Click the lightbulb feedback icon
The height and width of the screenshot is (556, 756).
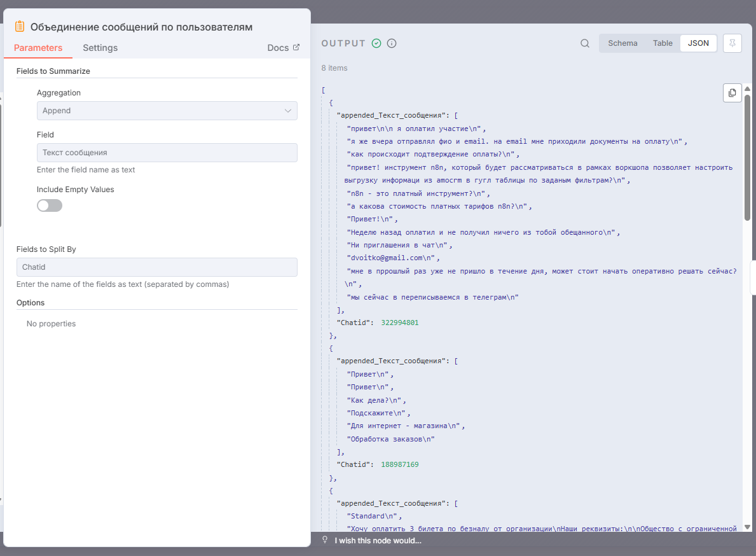coord(325,540)
